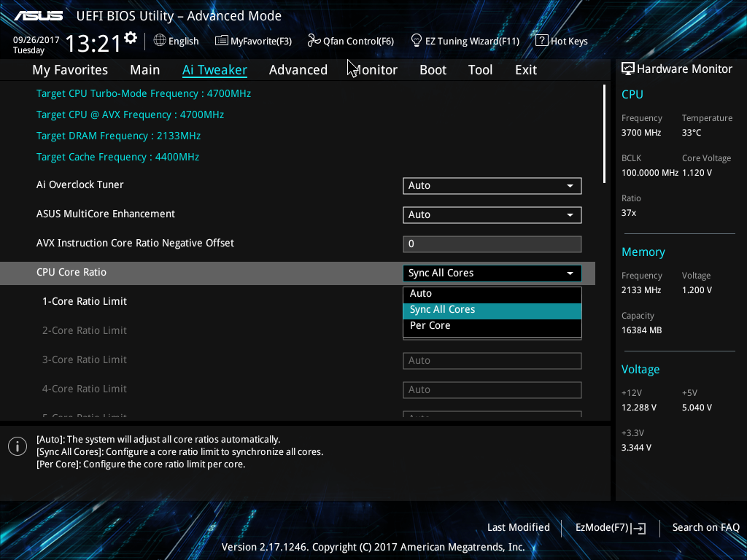
Task: Launch EZ Tuning Wizard lightbulb icon
Action: point(417,41)
